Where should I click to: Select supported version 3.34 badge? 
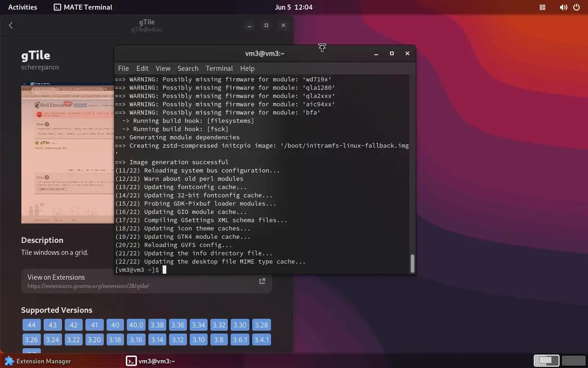[198, 325]
